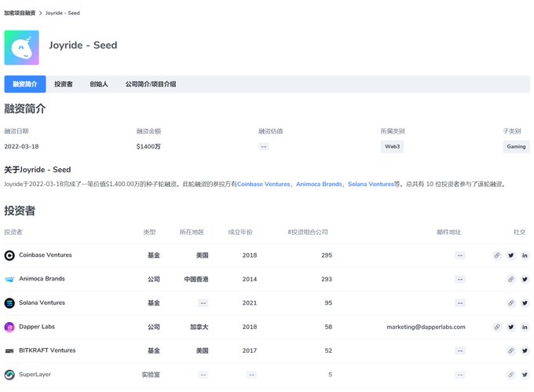Click the Gaming subcategory tag
The width and height of the screenshot is (534, 392).
coord(516,146)
